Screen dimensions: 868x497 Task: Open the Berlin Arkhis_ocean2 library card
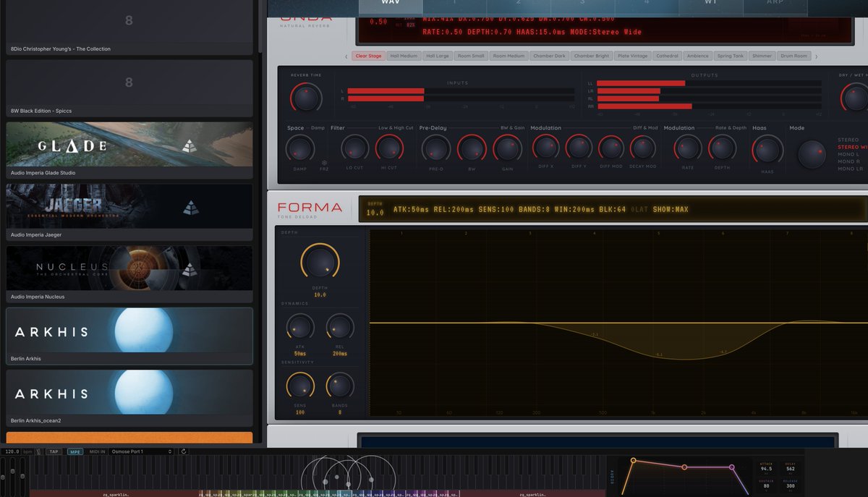click(x=129, y=398)
